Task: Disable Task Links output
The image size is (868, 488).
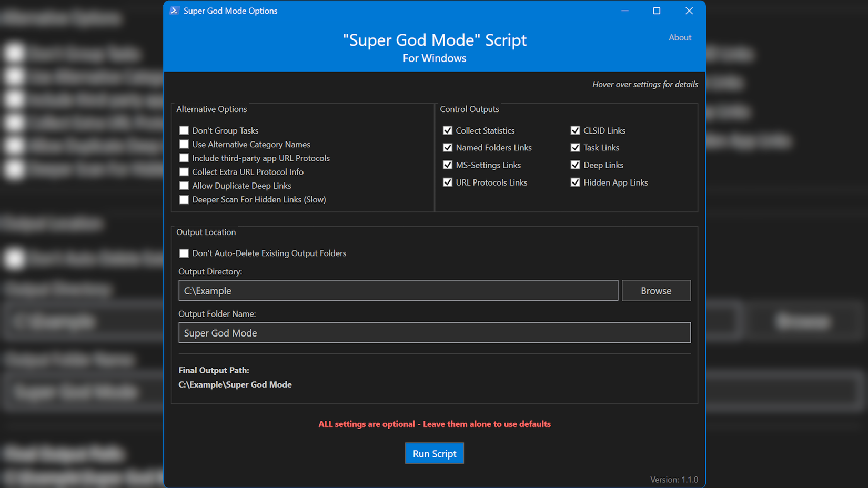Action: [575, 147]
